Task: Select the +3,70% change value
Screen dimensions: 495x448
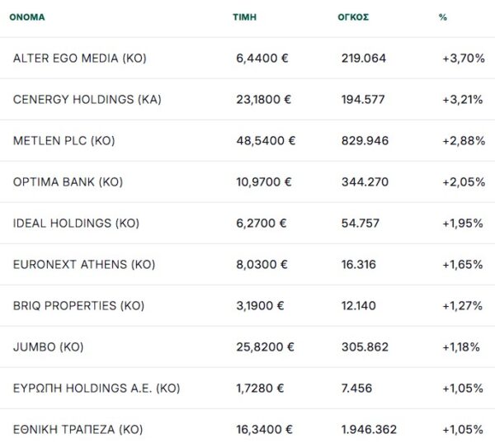Action: pyautogui.click(x=464, y=59)
